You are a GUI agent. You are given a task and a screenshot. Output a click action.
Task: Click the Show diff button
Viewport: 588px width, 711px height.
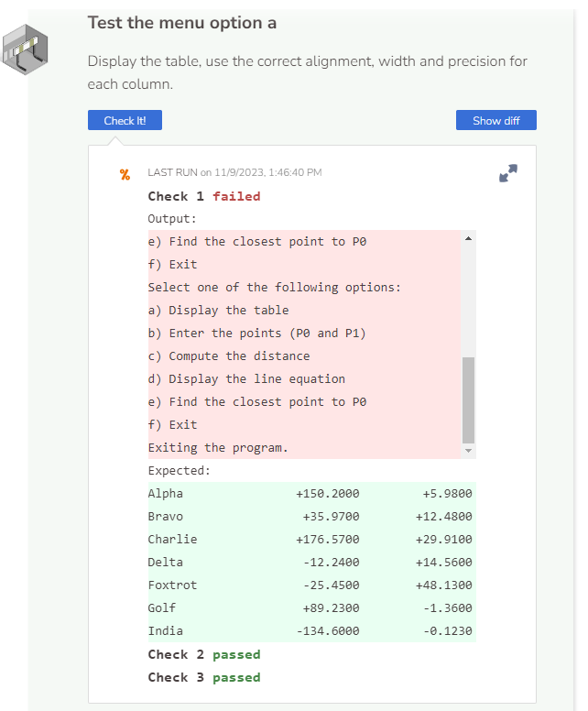click(x=496, y=120)
